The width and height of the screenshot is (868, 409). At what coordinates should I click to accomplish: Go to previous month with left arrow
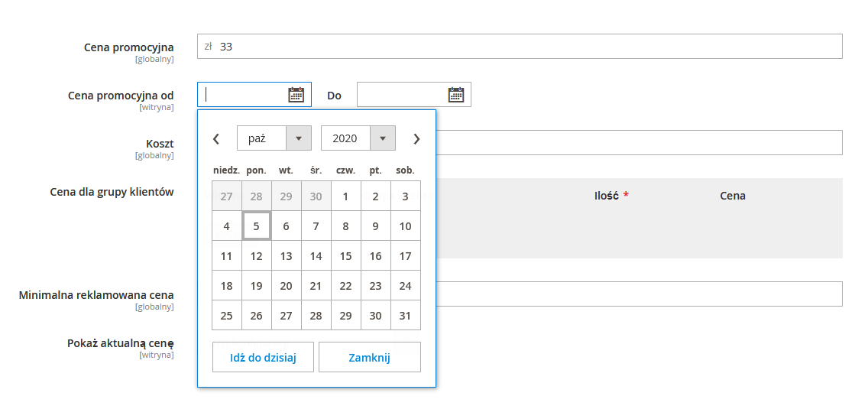click(x=216, y=138)
